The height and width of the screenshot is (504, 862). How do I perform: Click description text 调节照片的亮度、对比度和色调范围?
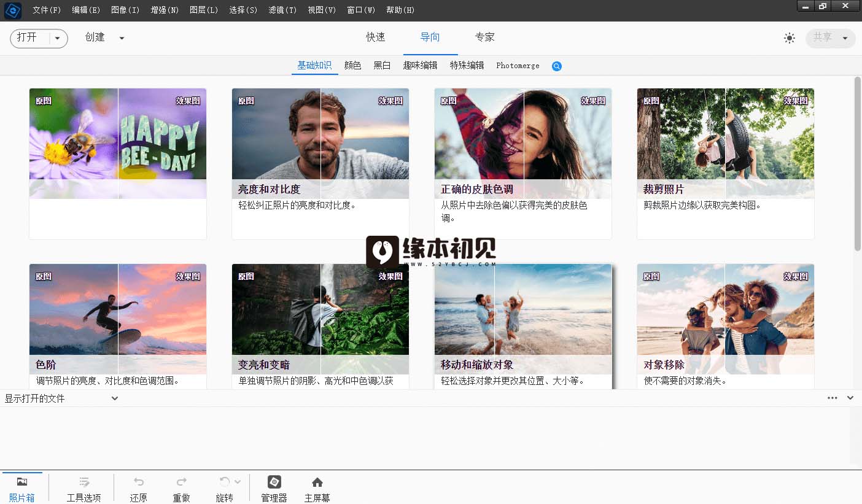click(x=107, y=381)
